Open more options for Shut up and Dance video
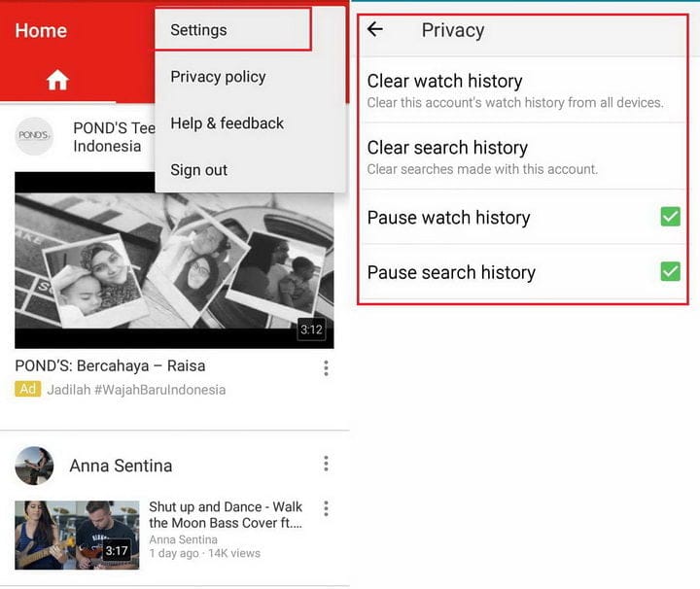 click(327, 508)
